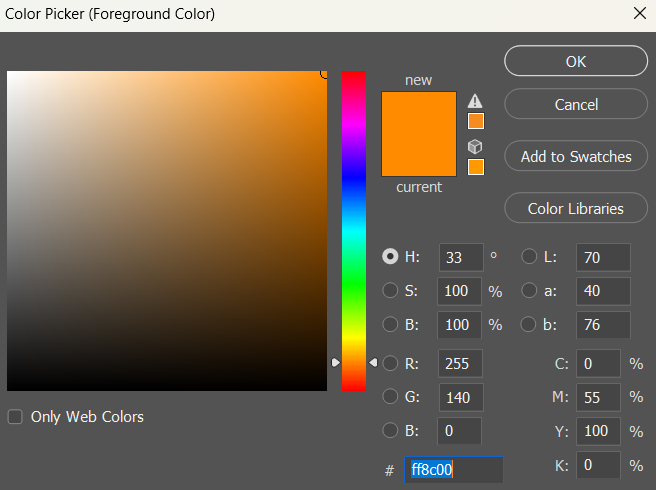Click Add to Swatches button

(x=576, y=157)
